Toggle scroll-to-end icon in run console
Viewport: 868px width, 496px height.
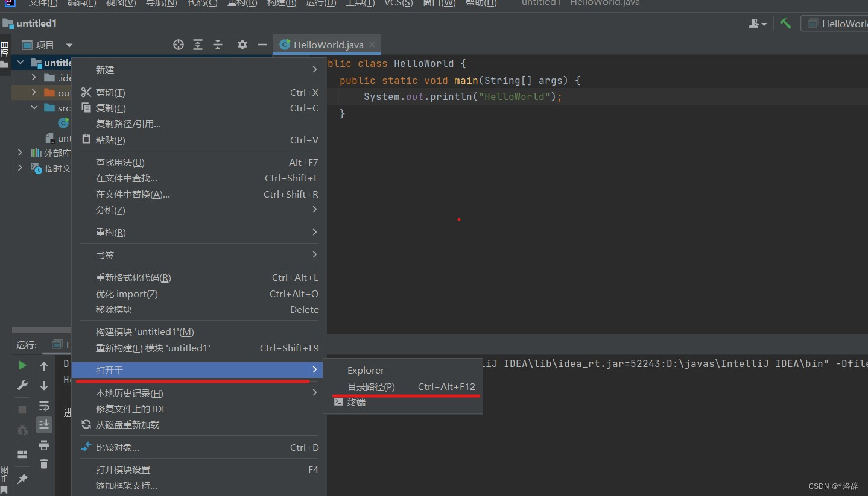click(44, 425)
